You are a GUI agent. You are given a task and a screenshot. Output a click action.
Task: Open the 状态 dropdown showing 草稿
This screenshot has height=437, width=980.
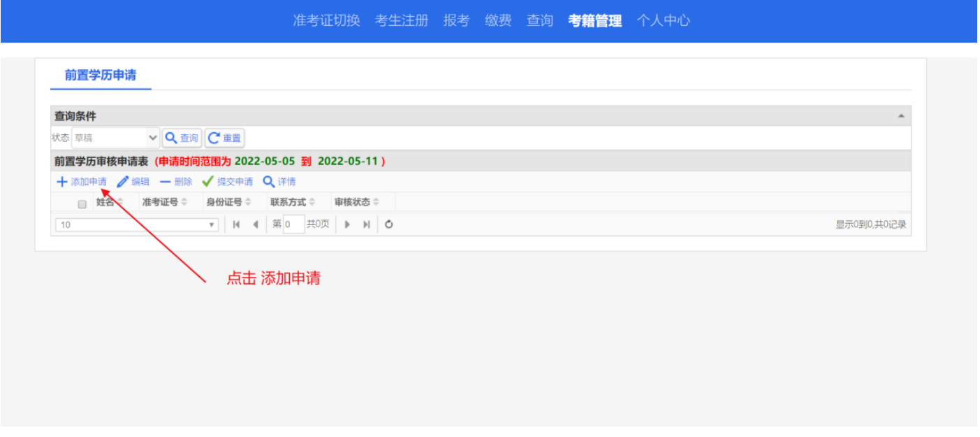coord(116,138)
